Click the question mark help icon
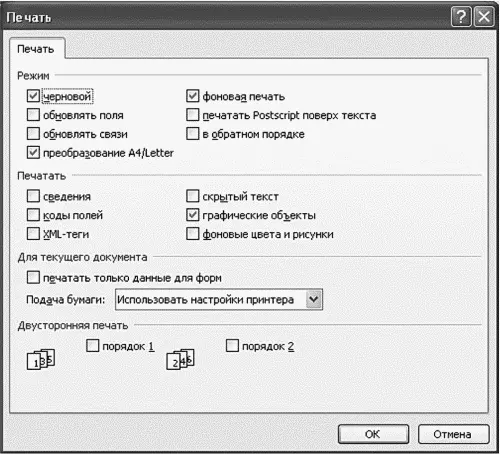Screen dimensions: 500x454 click(461, 17)
